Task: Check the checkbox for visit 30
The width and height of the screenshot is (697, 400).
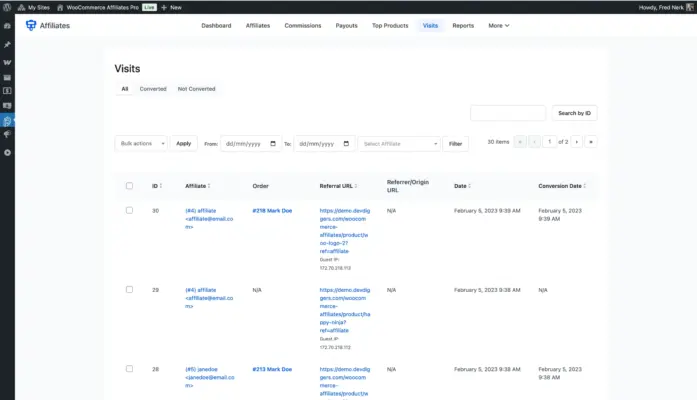Action: click(x=129, y=210)
